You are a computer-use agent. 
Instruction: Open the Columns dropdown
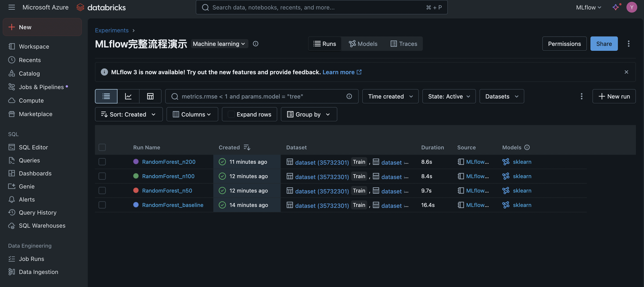tap(192, 114)
